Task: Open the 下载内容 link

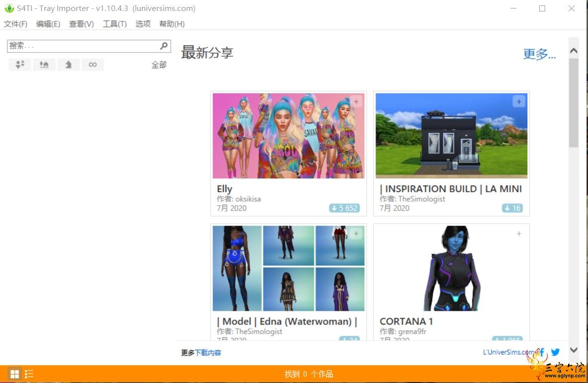Action: point(208,353)
